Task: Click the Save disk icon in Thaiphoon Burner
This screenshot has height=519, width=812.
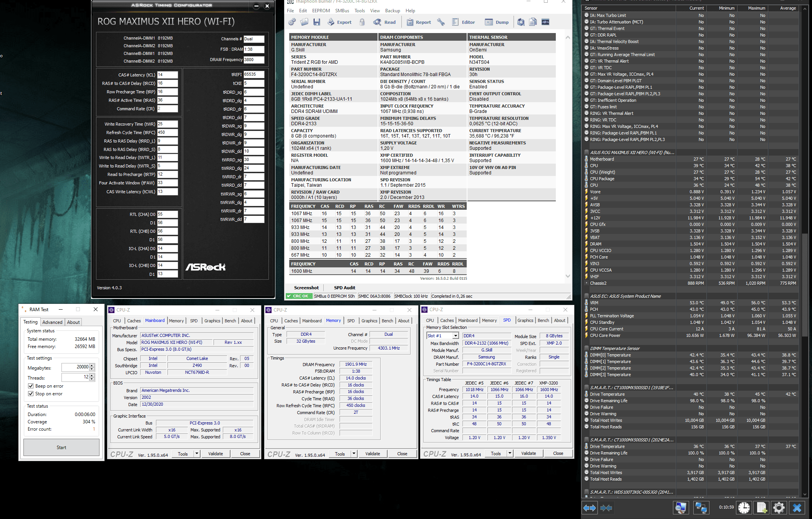Action: (x=317, y=22)
